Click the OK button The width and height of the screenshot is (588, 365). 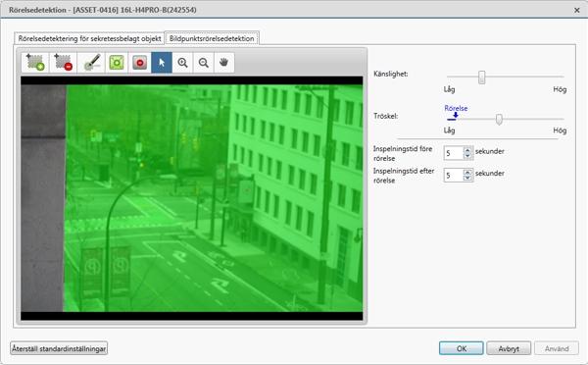[x=462, y=348]
